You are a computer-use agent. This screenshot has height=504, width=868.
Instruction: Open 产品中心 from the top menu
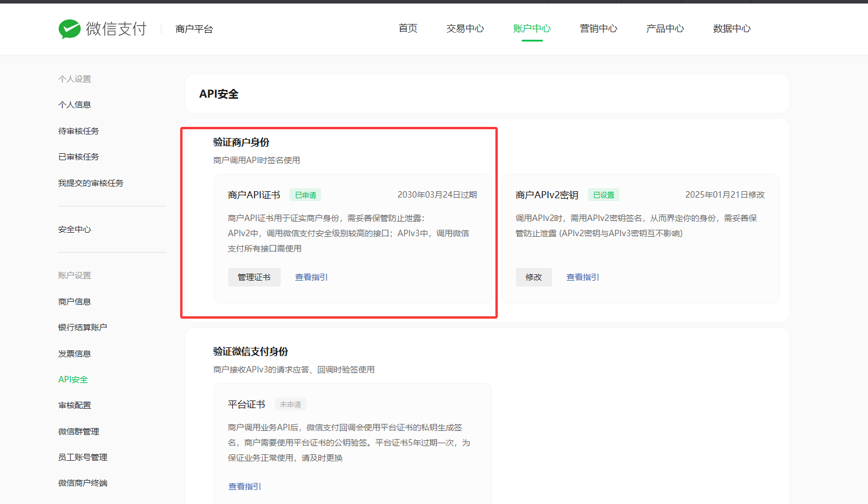(x=665, y=29)
